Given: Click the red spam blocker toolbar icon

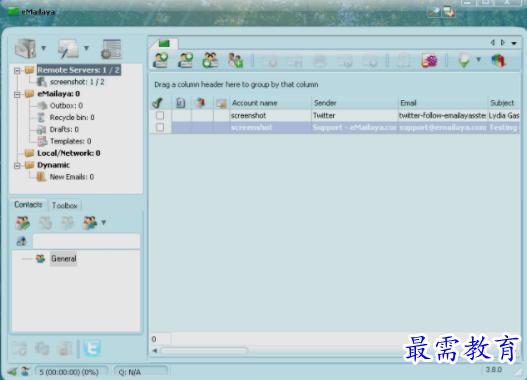Looking at the screenshot, I should [x=429, y=61].
